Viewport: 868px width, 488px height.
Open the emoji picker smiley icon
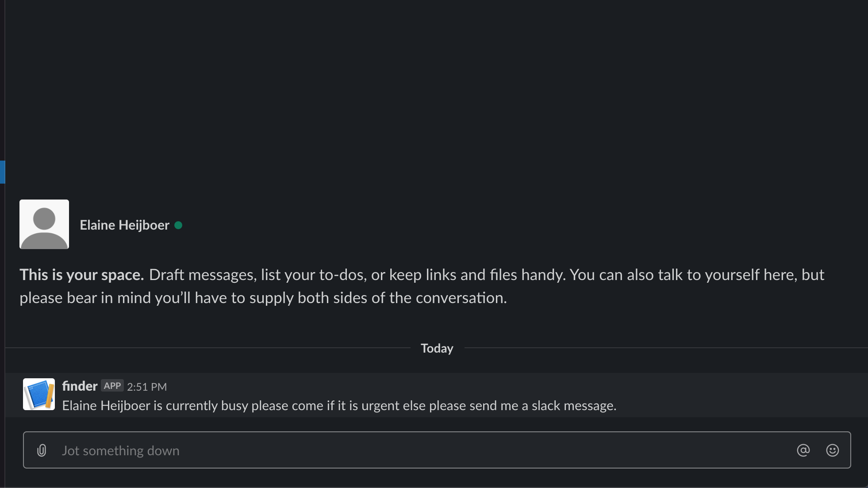point(832,450)
